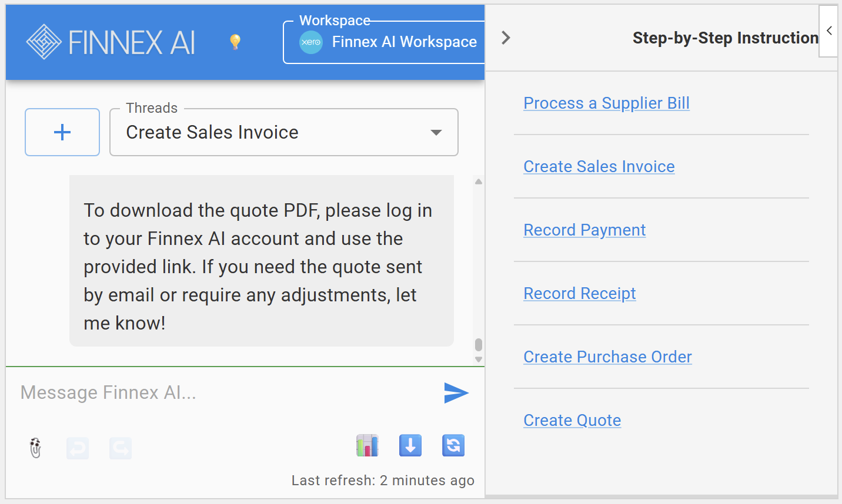Click the undo arrow icon
This screenshot has height=504, width=842.
pos(78,448)
